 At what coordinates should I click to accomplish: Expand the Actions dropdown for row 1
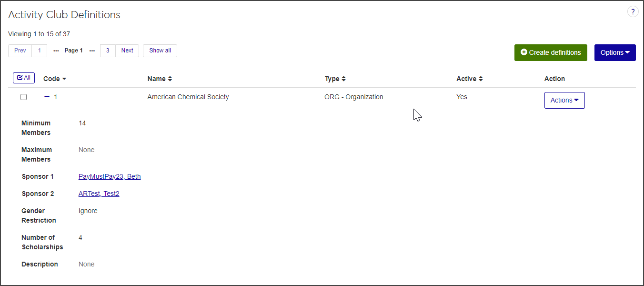(x=564, y=100)
